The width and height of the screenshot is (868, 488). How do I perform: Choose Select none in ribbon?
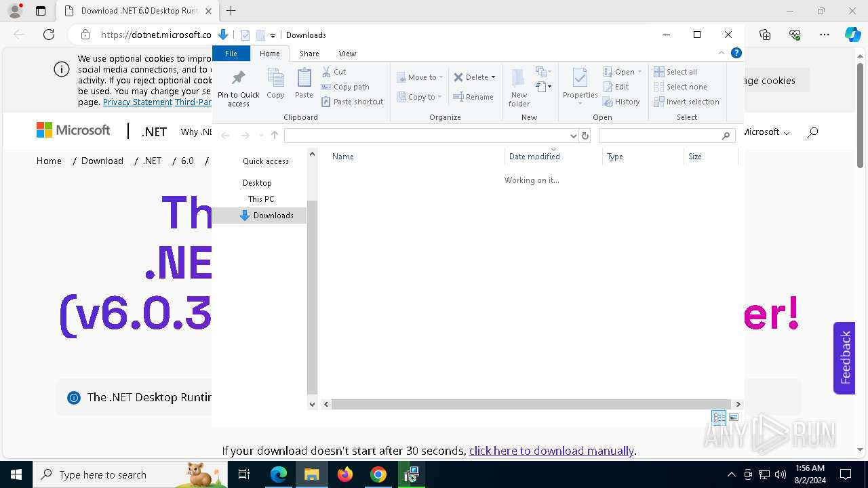(x=680, y=87)
